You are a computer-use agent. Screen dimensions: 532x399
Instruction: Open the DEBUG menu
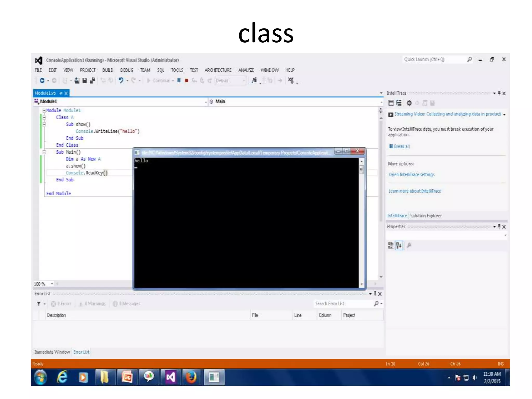[x=127, y=70]
